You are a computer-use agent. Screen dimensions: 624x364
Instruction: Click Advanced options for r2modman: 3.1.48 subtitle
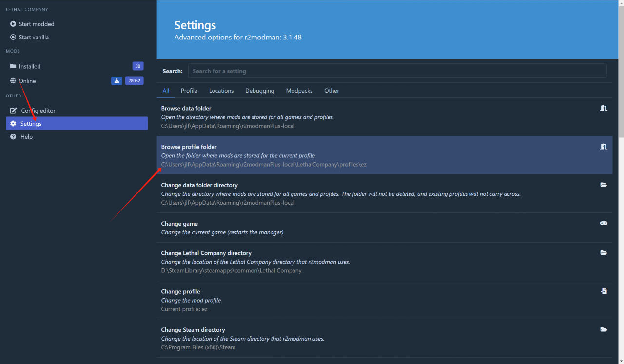[x=238, y=37]
